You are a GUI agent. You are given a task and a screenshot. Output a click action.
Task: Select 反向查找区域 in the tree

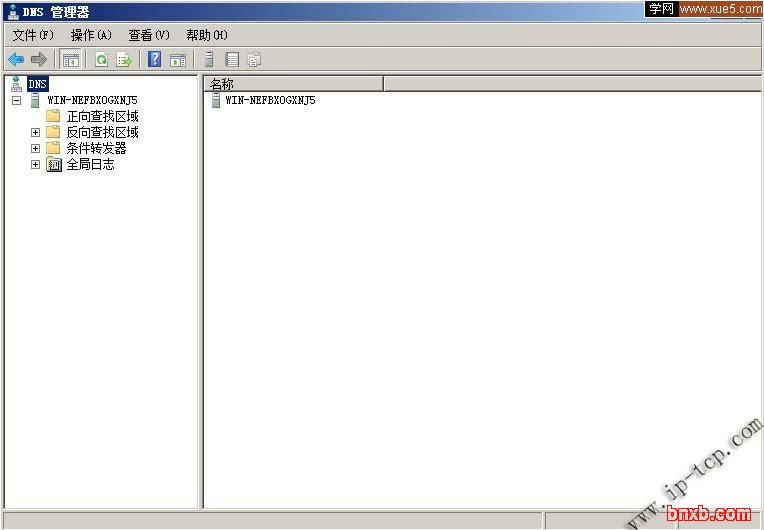[103, 132]
